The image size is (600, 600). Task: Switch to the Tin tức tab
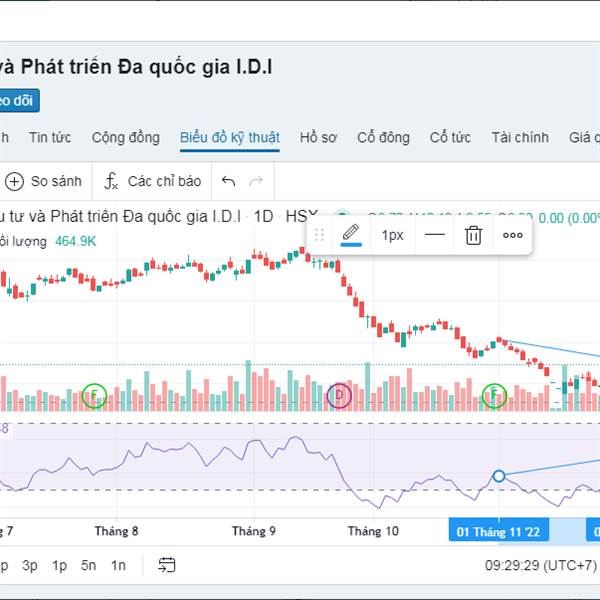(x=49, y=137)
